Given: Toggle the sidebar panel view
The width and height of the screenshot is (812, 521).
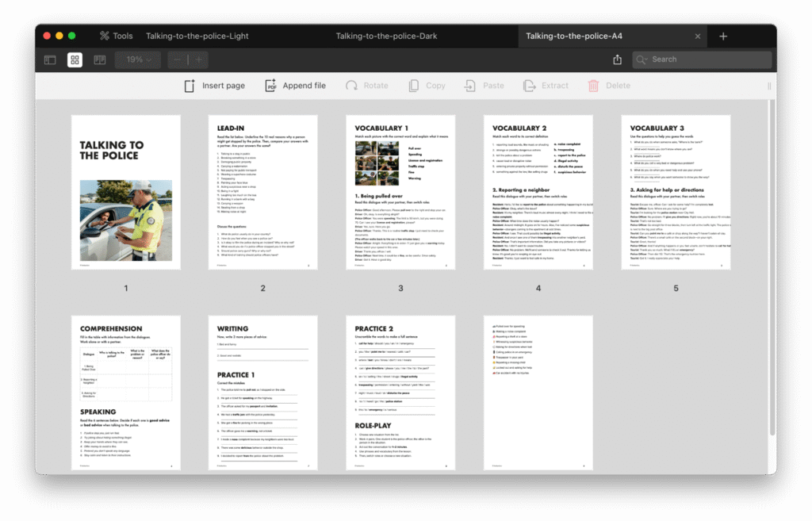Looking at the screenshot, I should (50, 59).
